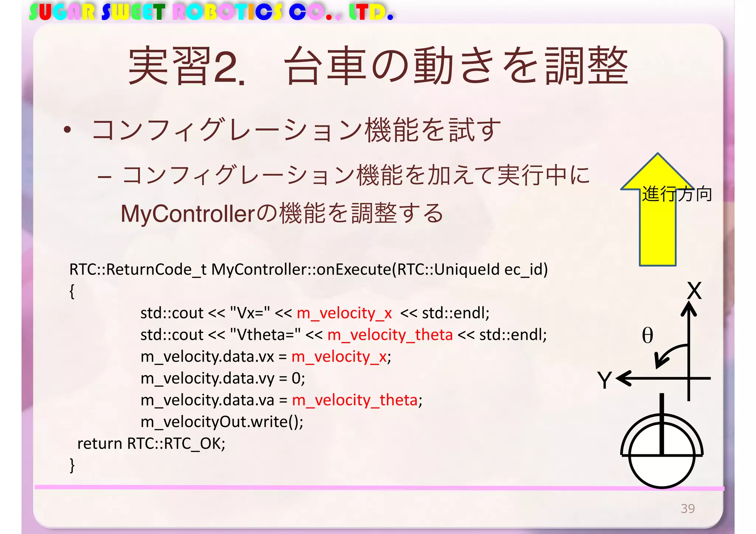756x534 pixels.
Task: Click the onExecute function signature
Action: click(x=308, y=269)
